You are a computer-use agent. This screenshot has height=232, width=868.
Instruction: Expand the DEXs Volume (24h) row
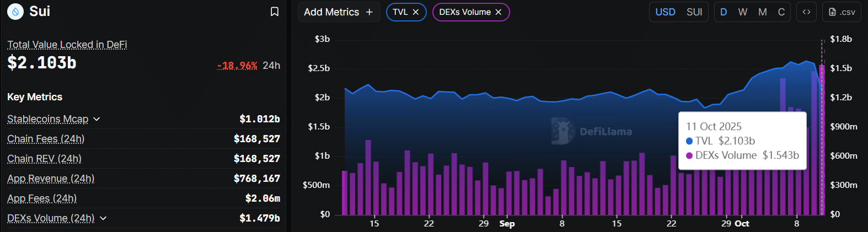[x=103, y=218]
